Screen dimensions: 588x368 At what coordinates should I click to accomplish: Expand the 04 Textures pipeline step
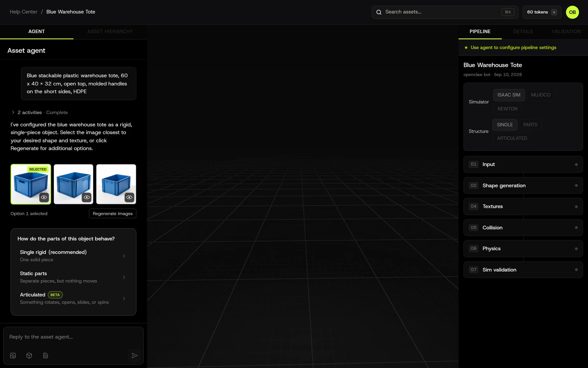[523, 207]
